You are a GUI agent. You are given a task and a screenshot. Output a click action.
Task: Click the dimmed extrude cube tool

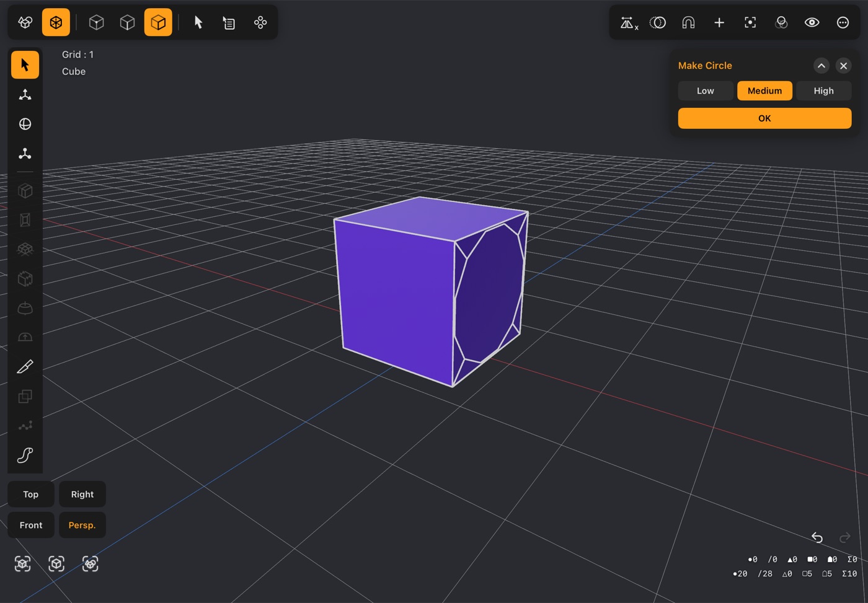pos(25,190)
